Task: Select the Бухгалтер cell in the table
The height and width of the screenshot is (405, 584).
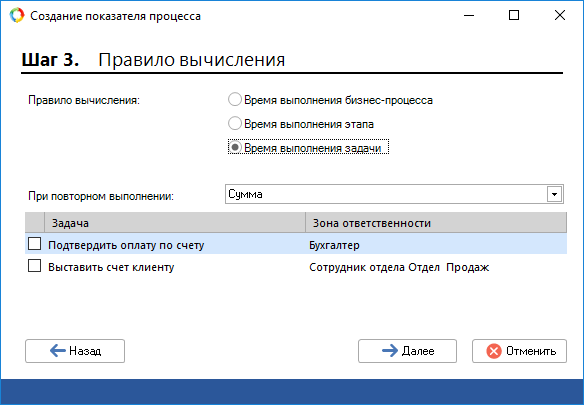Action: (334, 245)
